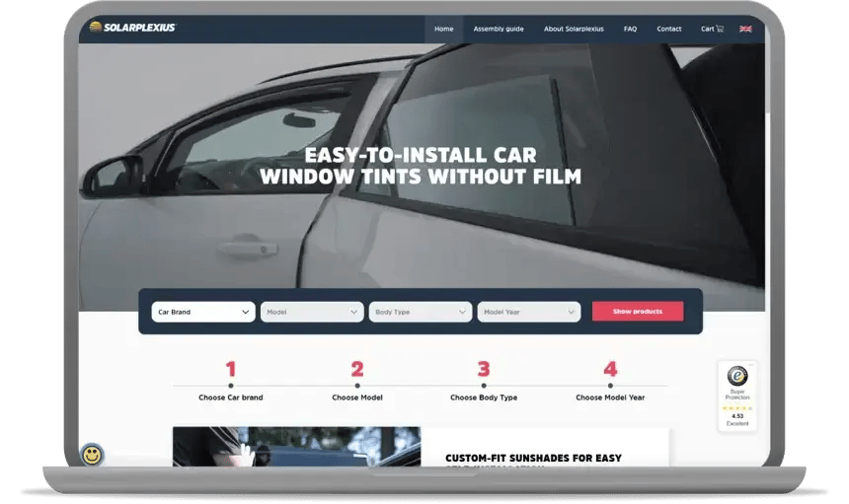Open the shopping cart icon
This screenshot has width=849, height=504.
click(720, 29)
